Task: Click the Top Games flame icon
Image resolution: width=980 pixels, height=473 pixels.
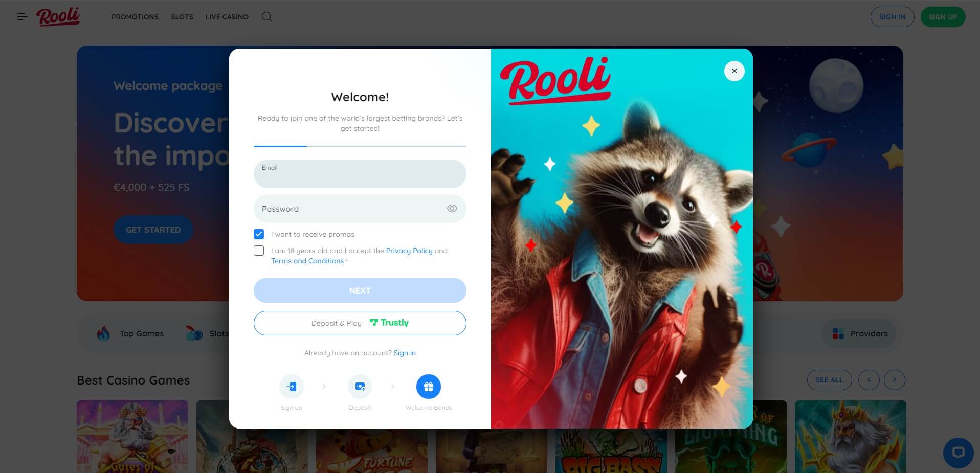Action: (103, 333)
